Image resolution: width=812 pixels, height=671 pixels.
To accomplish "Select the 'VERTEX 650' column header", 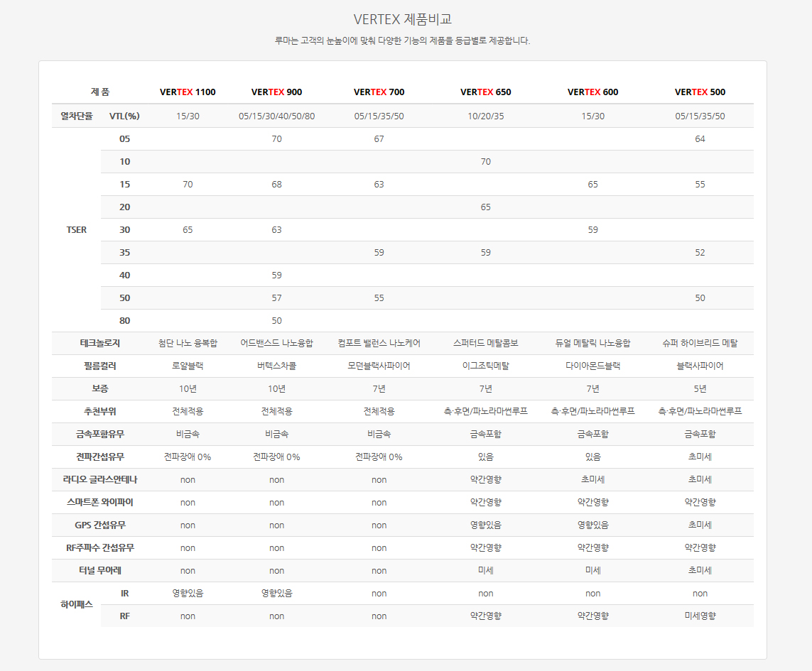I will [486, 92].
